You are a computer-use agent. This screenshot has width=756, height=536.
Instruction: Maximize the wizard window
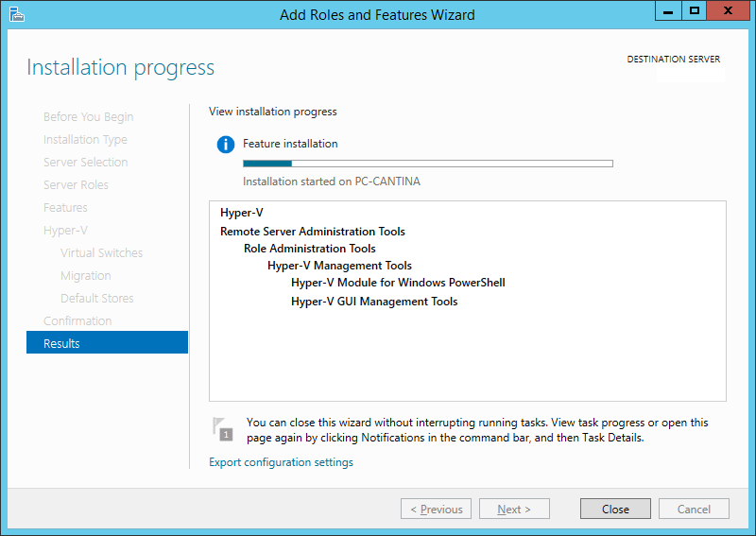click(x=694, y=10)
